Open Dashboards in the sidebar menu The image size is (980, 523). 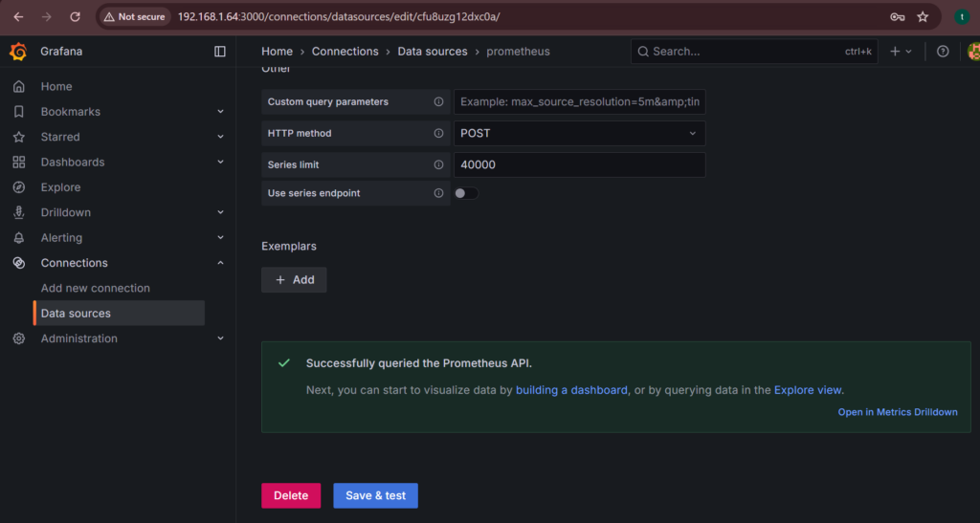(x=73, y=163)
